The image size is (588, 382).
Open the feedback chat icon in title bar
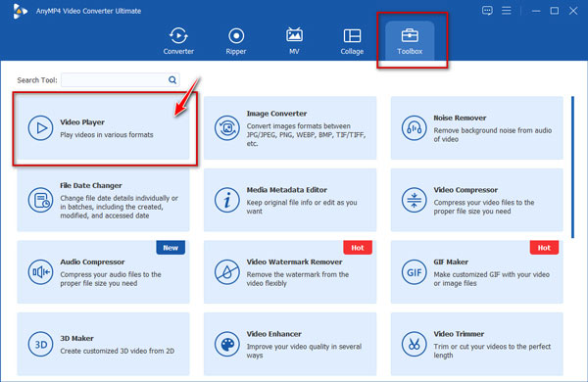(487, 11)
